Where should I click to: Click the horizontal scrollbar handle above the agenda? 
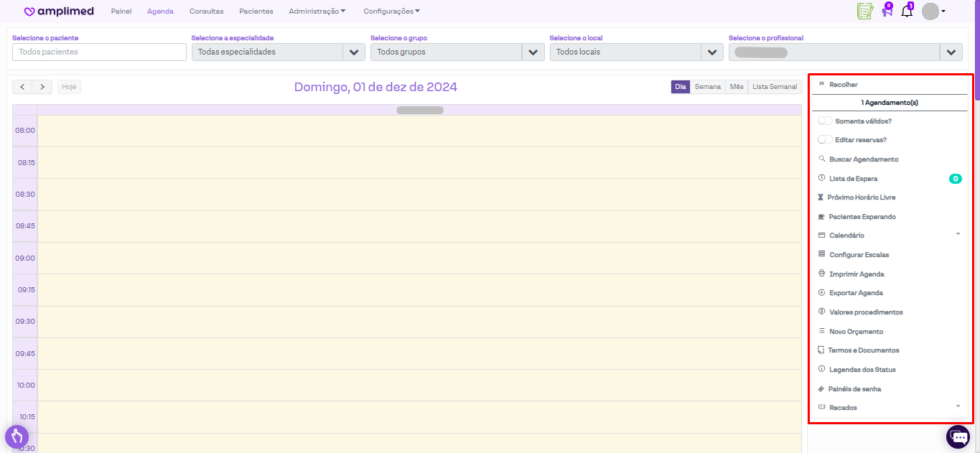(419, 110)
